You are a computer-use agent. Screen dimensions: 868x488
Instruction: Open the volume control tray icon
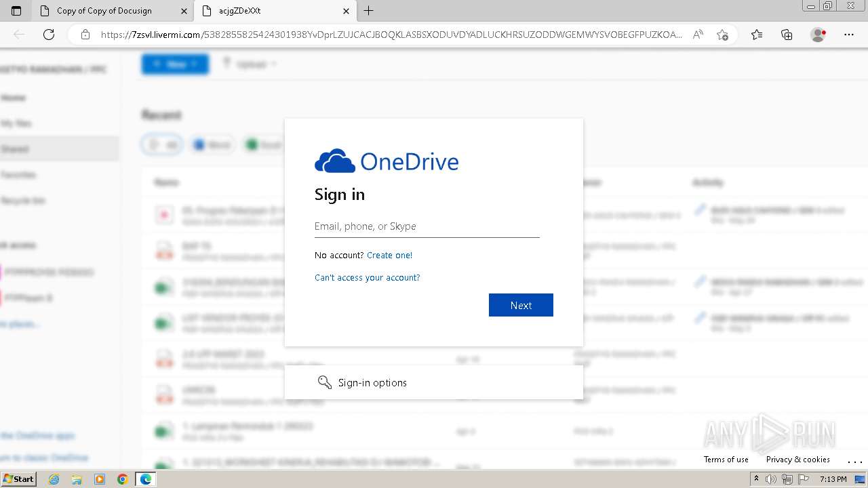(x=772, y=479)
